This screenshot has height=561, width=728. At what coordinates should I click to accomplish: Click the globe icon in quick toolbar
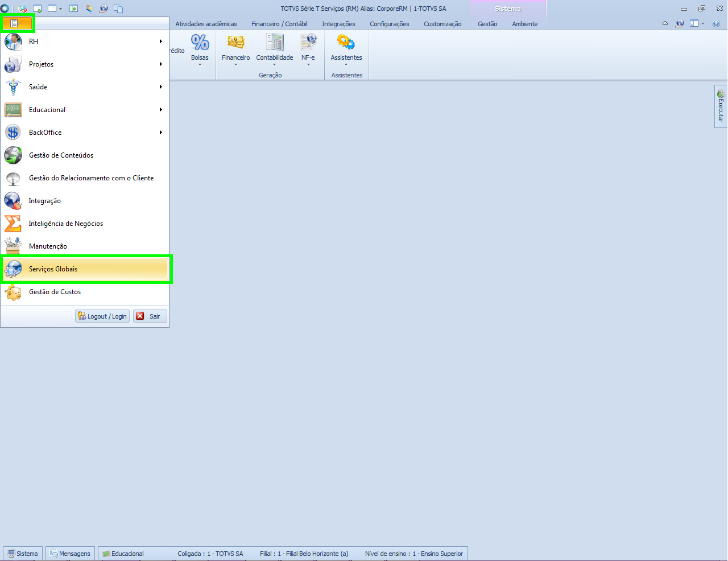104,9
